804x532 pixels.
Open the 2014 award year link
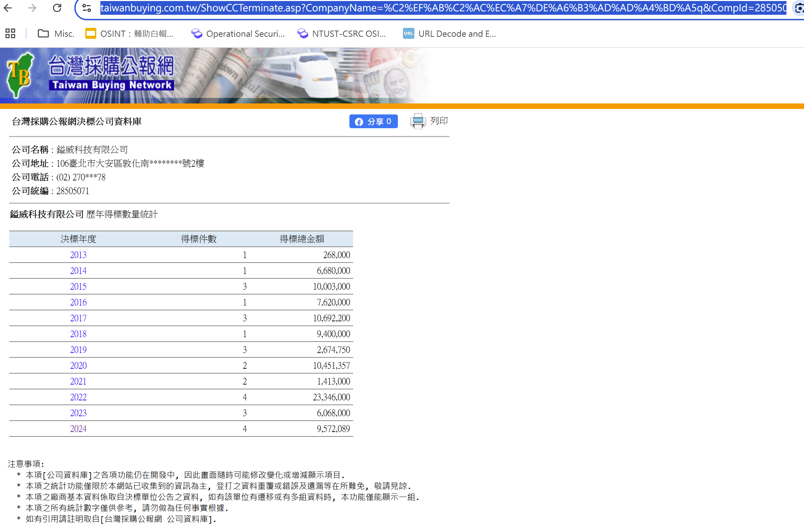click(78, 271)
